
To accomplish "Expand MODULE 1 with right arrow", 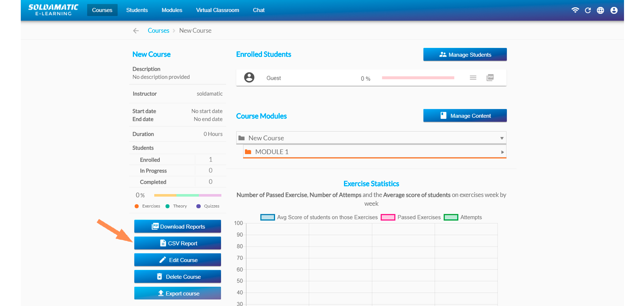I will point(502,152).
